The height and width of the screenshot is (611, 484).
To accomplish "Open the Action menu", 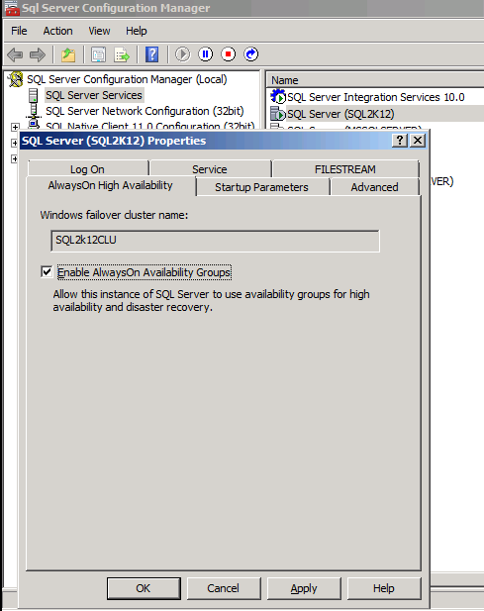I will [x=58, y=31].
